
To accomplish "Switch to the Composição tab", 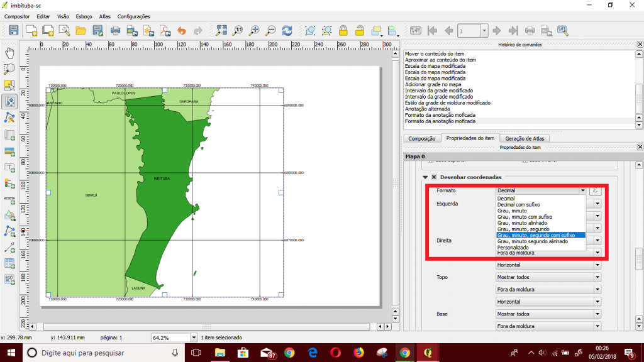I will click(422, 138).
